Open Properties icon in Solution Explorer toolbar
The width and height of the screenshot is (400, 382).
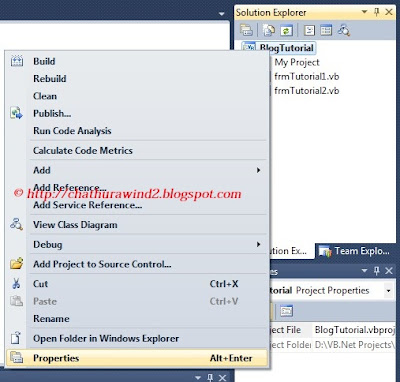(x=246, y=30)
